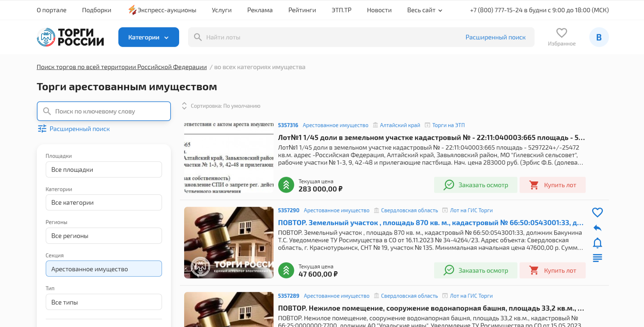This screenshot has height=327, width=644.
Task: Click the notification bell for lot 5357290
Action: [x=597, y=243]
